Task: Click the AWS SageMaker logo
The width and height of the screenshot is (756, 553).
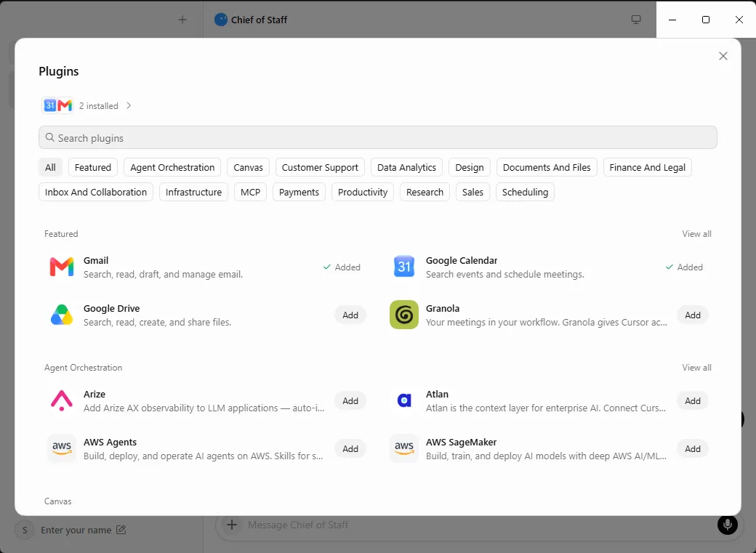Action: point(404,448)
